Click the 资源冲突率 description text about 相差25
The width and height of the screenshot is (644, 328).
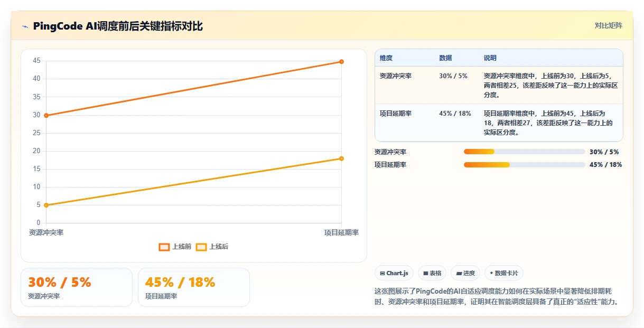[550, 86]
